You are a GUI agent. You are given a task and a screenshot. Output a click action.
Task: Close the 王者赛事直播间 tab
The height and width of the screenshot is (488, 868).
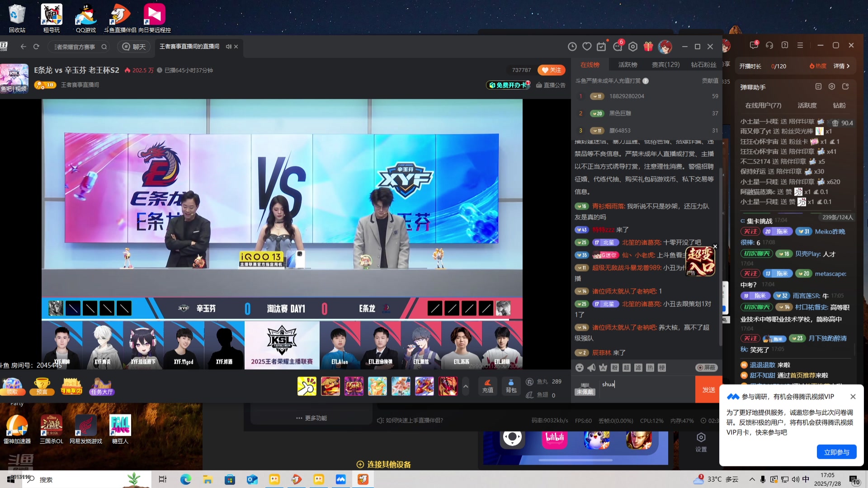(x=236, y=47)
